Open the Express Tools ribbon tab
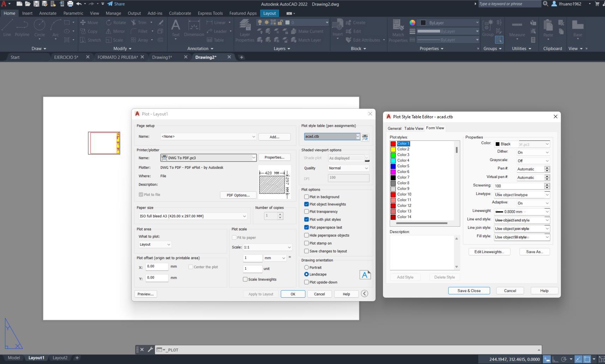Viewport: 605px width, 364px height. (x=210, y=13)
